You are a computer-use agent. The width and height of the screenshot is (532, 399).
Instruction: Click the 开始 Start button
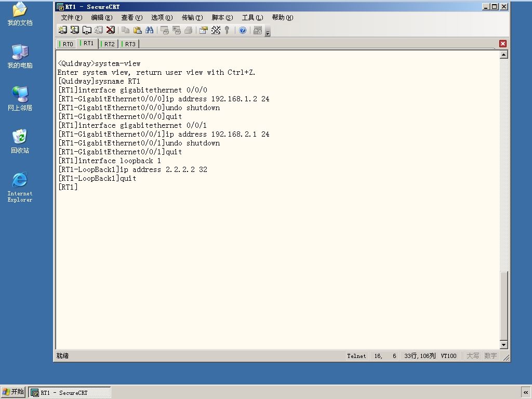pyautogui.click(x=13, y=392)
